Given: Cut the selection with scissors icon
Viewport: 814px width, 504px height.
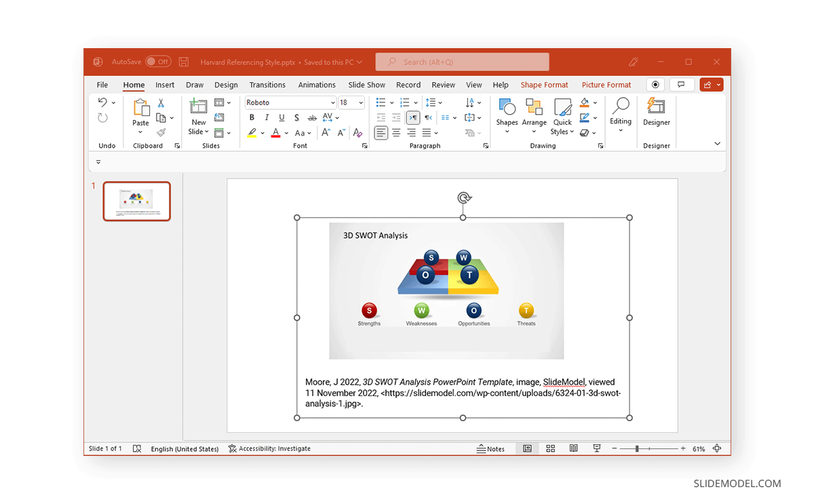Looking at the screenshot, I should 160,102.
